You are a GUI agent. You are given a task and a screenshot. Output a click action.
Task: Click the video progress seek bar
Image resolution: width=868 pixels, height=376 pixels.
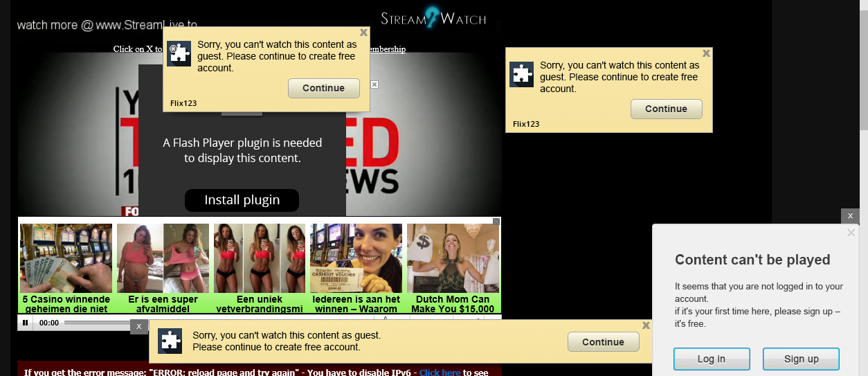tap(97, 323)
